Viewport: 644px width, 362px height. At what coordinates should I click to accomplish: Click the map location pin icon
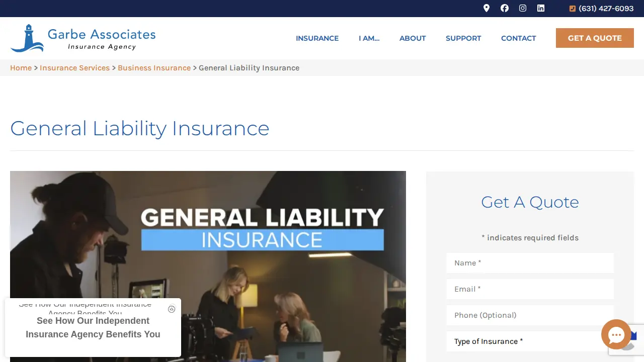pyautogui.click(x=487, y=8)
